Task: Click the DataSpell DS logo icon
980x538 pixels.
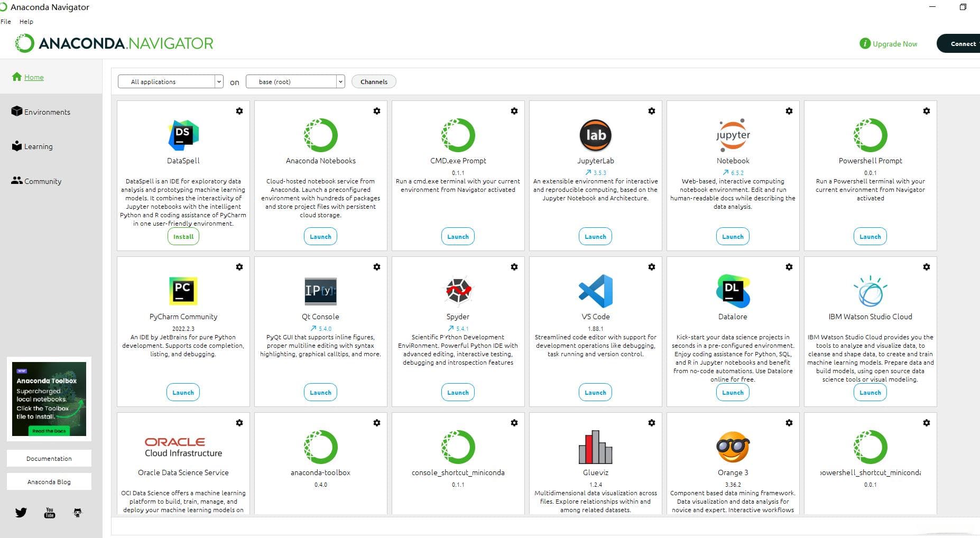Action: tap(183, 135)
